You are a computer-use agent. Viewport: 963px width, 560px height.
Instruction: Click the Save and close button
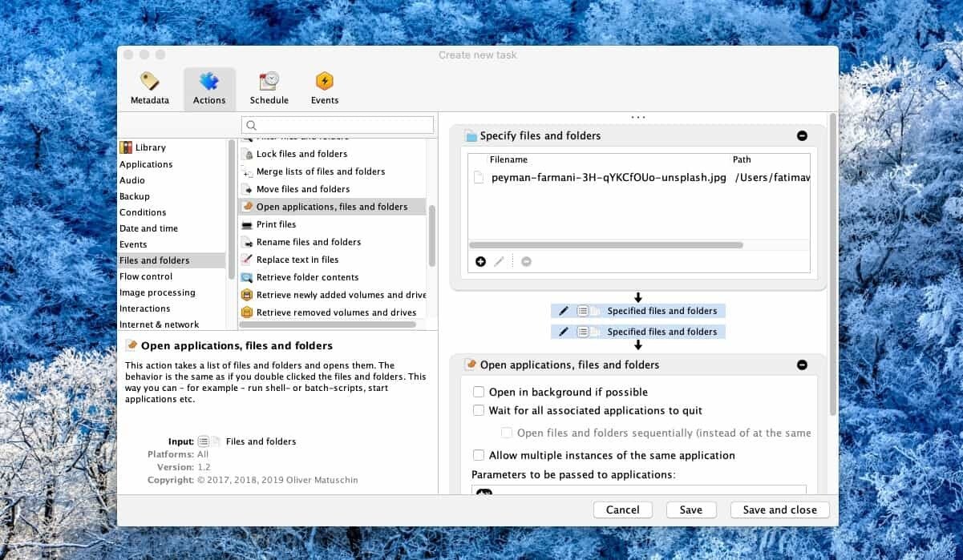tap(779, 510)
